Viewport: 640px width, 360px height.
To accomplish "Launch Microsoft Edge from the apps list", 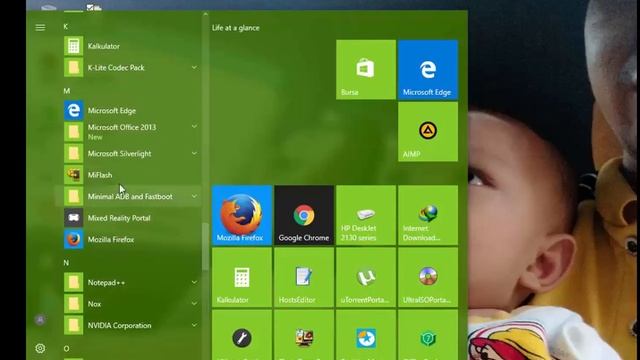I will pos(128,111).
